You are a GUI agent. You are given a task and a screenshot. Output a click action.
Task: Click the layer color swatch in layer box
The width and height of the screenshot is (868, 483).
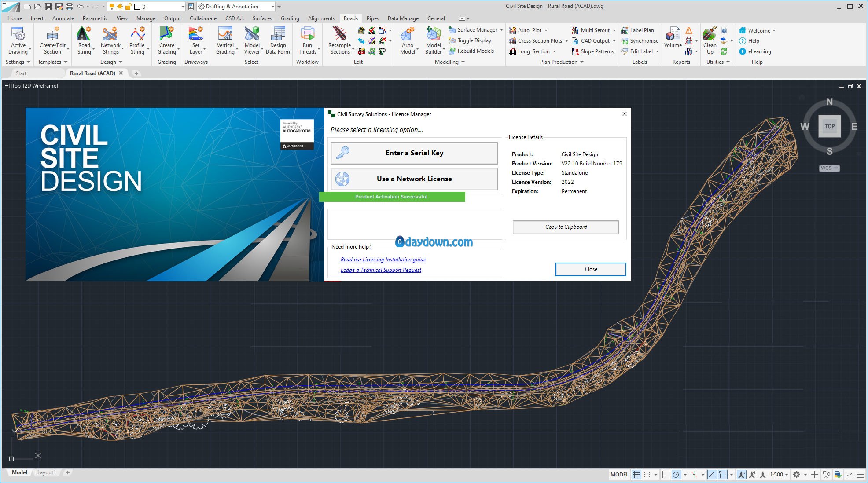point(137,7)
